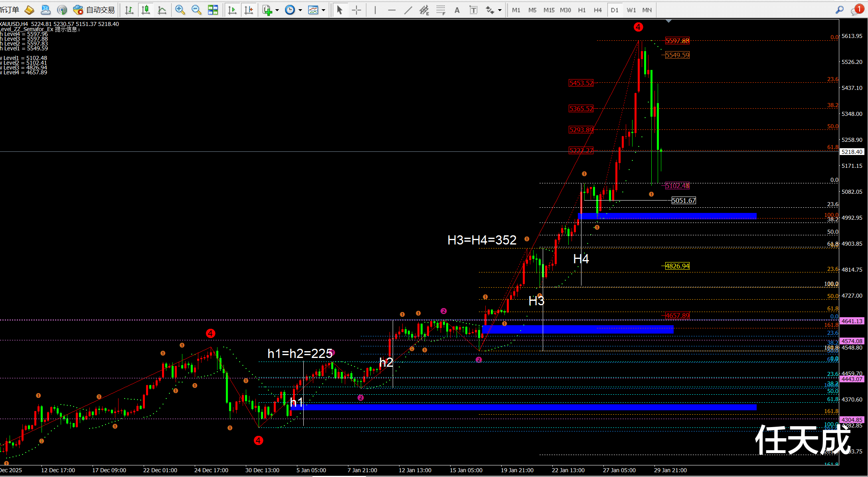Select the horizontal line tool
Viewport: 868px width, 477px height.
(391, 10)
